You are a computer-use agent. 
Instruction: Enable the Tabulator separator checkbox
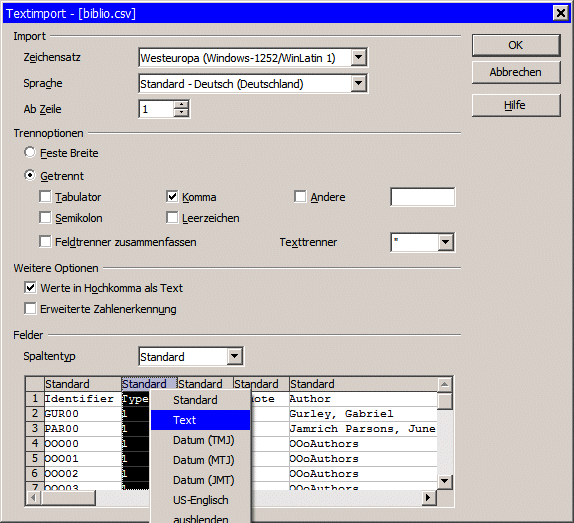(x=45, y=197)
